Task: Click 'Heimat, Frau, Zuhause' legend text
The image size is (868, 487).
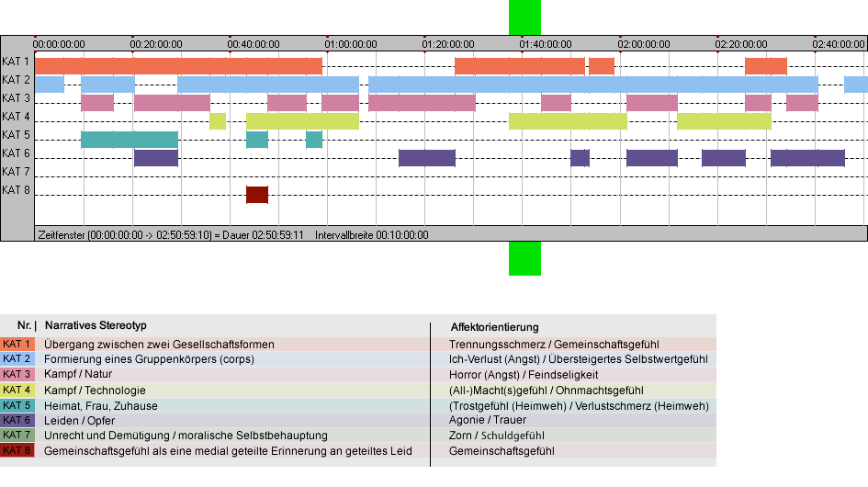Action: point(101,406)
